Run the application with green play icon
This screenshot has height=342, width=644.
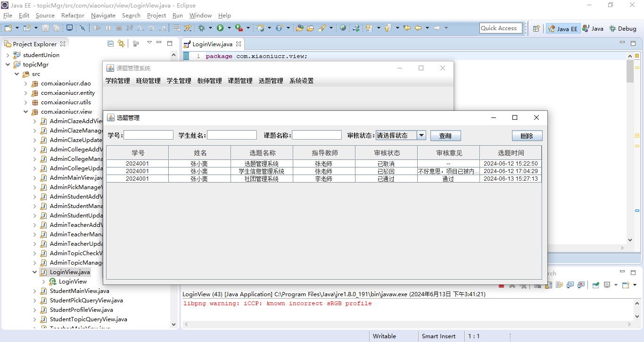[220, 28]
